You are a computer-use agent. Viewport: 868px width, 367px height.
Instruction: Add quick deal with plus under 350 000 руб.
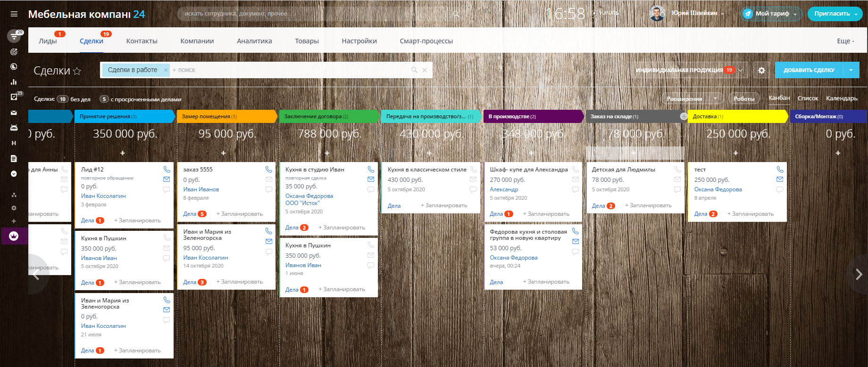(x=123, y=153)
